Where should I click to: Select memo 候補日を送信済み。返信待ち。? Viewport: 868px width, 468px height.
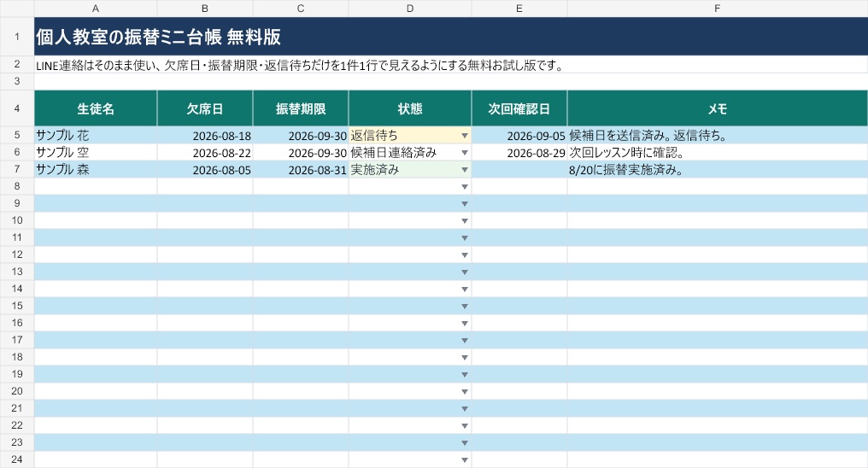click(718, 136)
